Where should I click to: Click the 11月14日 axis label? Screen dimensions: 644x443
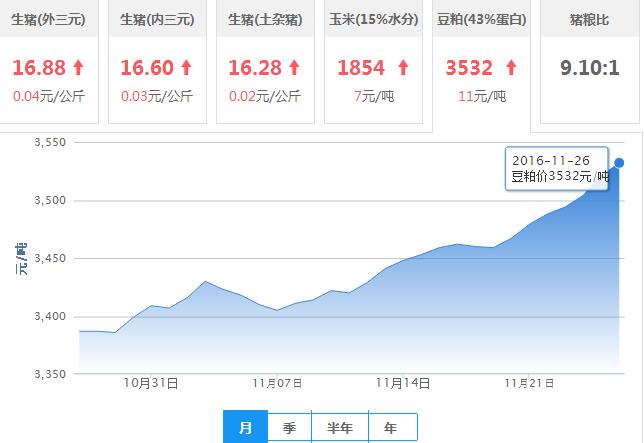pos(403,383)
